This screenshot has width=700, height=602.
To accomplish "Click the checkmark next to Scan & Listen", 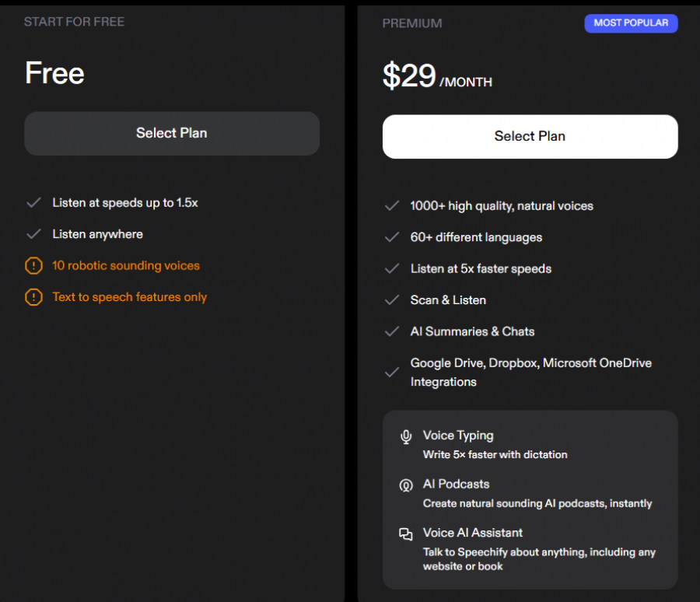I will (x=392, y=299).
